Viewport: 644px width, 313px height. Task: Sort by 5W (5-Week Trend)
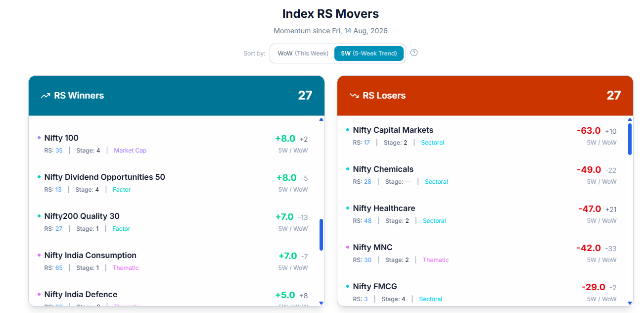tap(369, 53)
